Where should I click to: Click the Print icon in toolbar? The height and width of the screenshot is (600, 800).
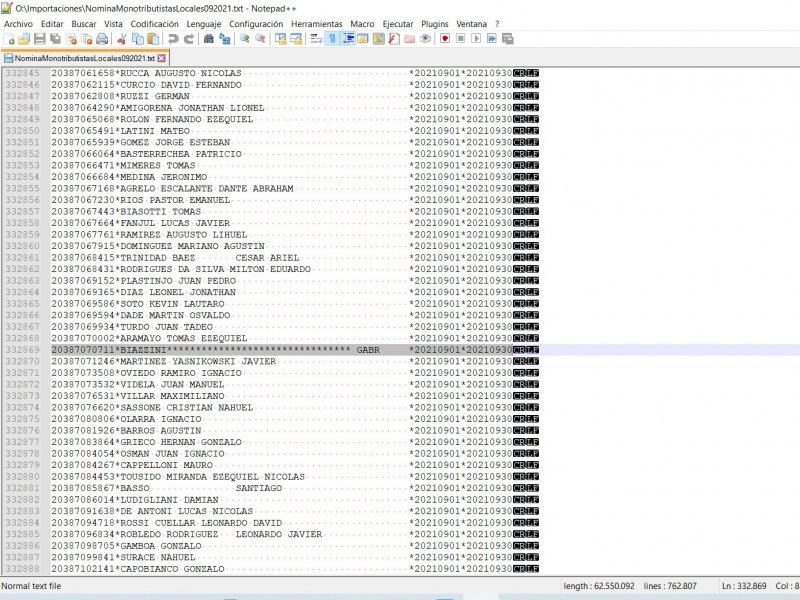pyautogui.click(x=102, y=39)
